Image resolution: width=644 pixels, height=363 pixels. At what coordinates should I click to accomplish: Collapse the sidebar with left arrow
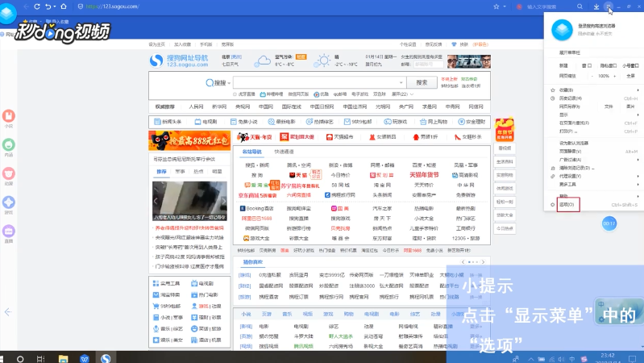click(8, 312)
